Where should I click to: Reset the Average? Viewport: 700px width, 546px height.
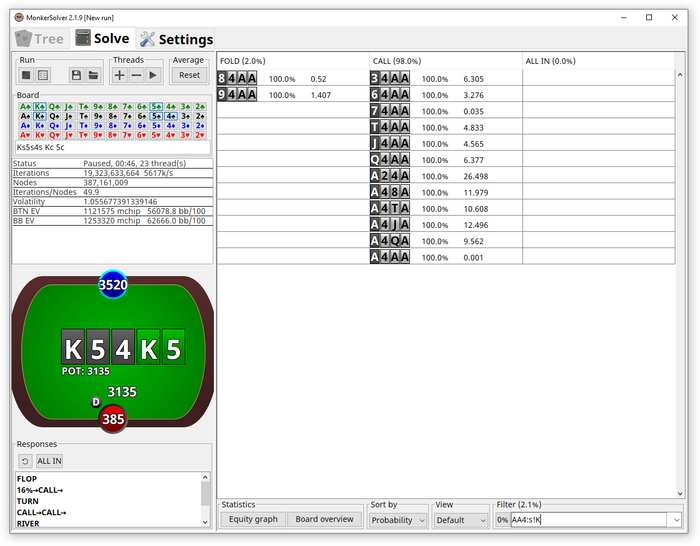189,75
